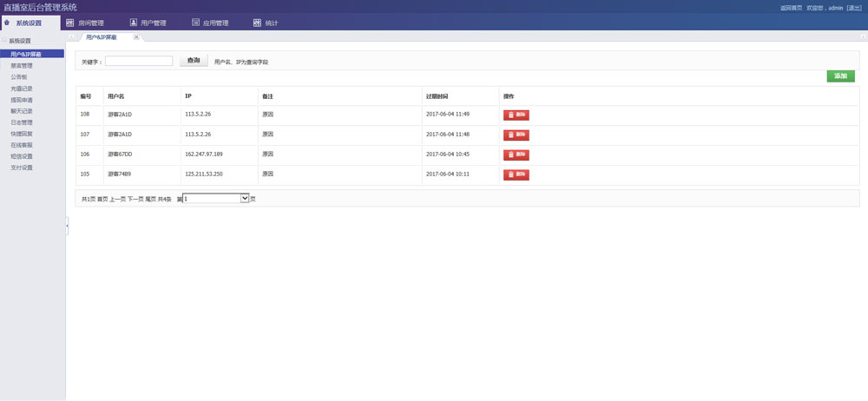Click the 房间管理 grid icon
This screenshot has height=401, width=868.
pos(70,23)
